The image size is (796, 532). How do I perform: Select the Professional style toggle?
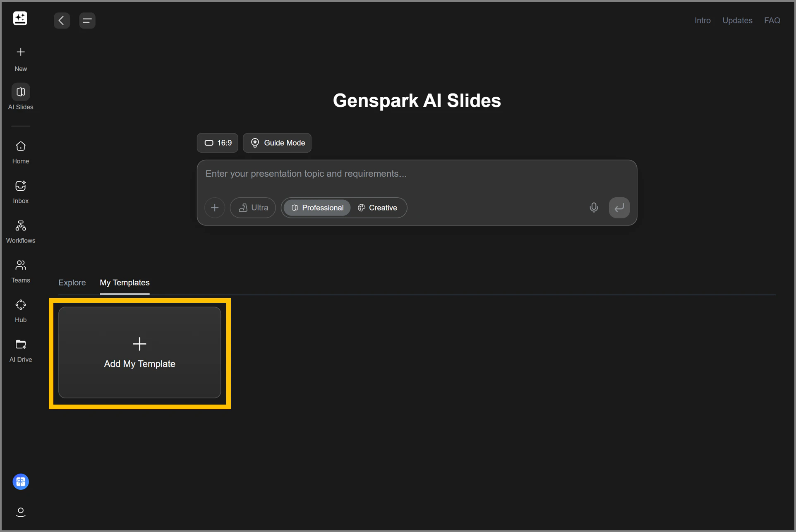317,208
